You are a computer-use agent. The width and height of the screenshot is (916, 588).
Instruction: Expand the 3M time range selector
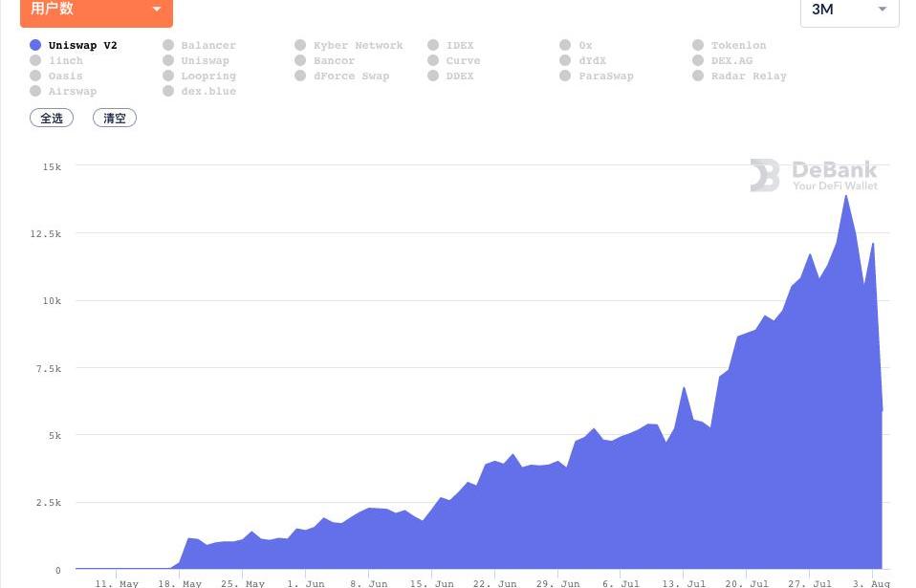tap(848, 11)
